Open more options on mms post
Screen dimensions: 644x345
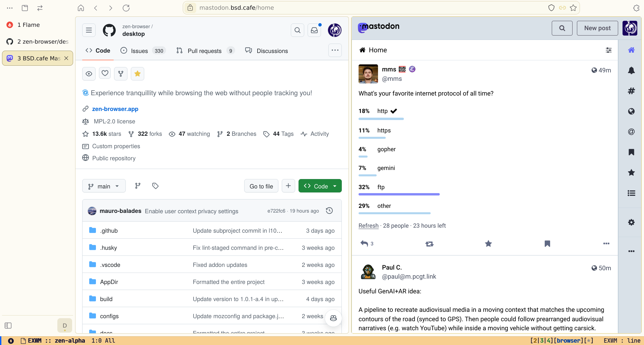pyautogui.click(x=606, y=244)
